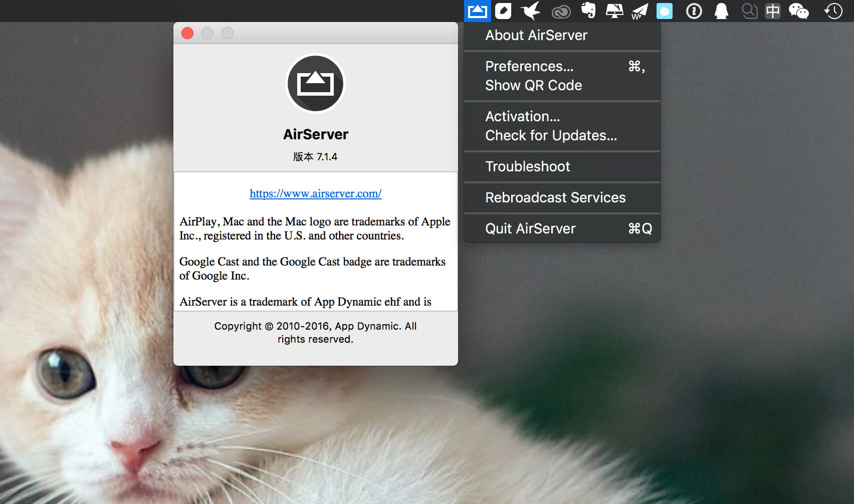
Task: Select About AirServer menu item
Action: (x=562, y=36)
